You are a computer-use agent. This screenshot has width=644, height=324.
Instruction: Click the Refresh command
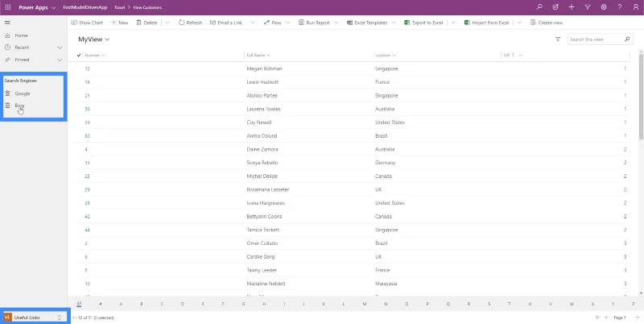pyautogui.click(x=190, y=23)
